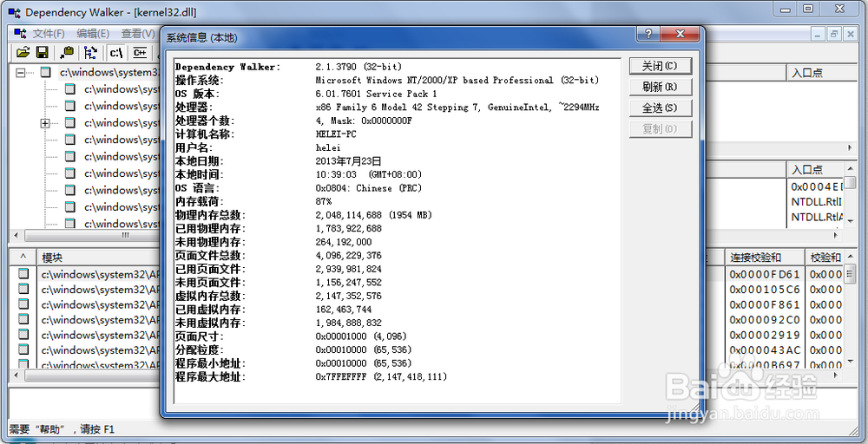Click the 内存载荷 value 87%
This screenshot has width=868, height=444.
[324, 202]
